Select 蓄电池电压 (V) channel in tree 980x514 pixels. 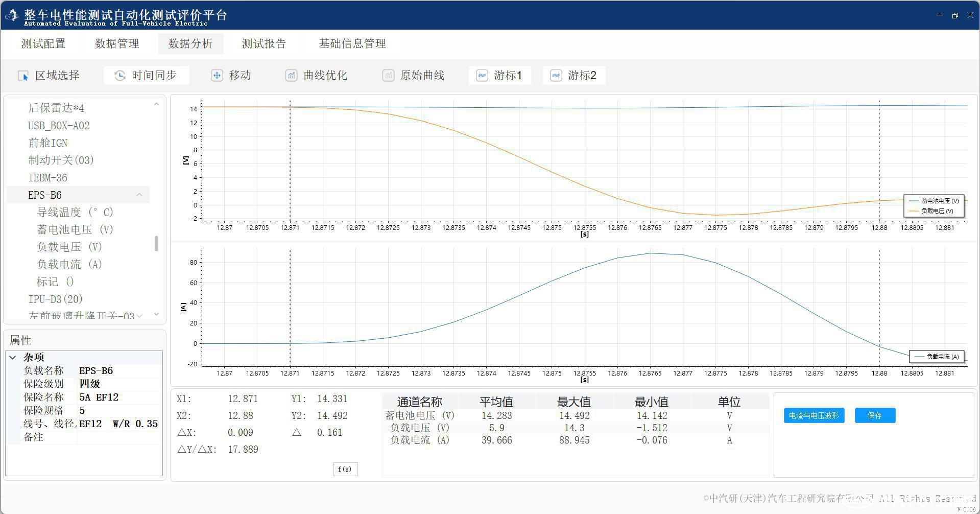[75, 229]
